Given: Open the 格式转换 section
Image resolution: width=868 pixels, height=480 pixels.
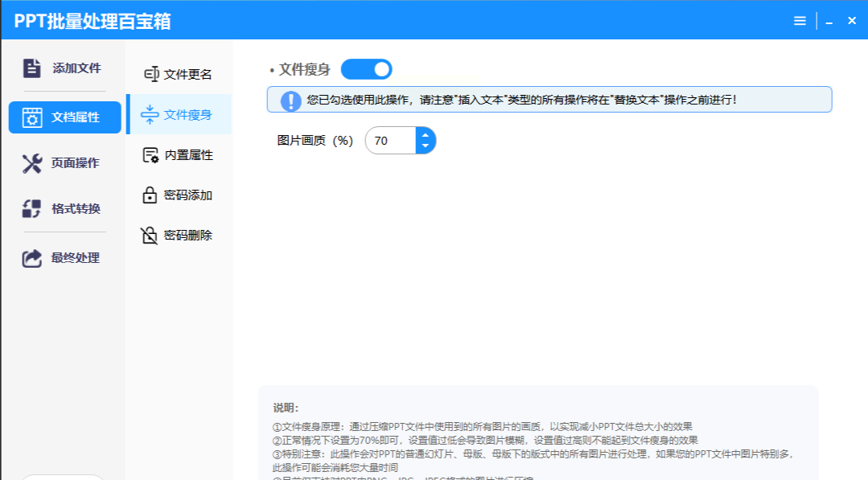Looking at the screenshot, I should tap(76, 209).
